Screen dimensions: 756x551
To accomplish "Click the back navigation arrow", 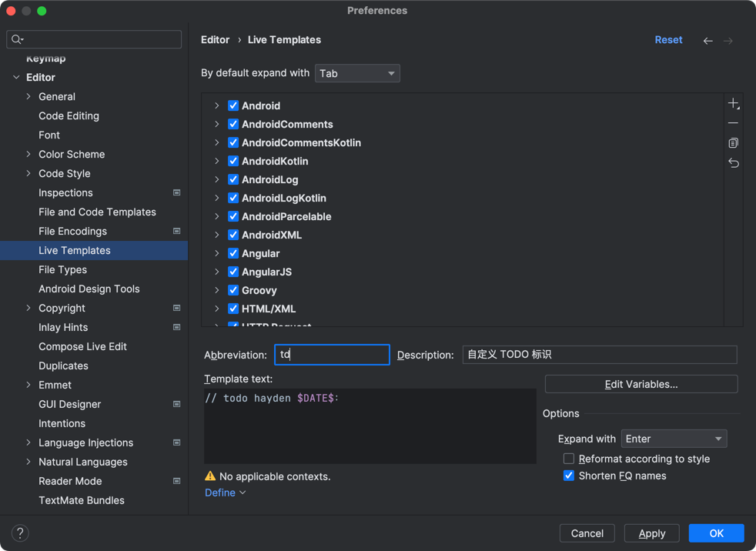I will click(707, 41).
